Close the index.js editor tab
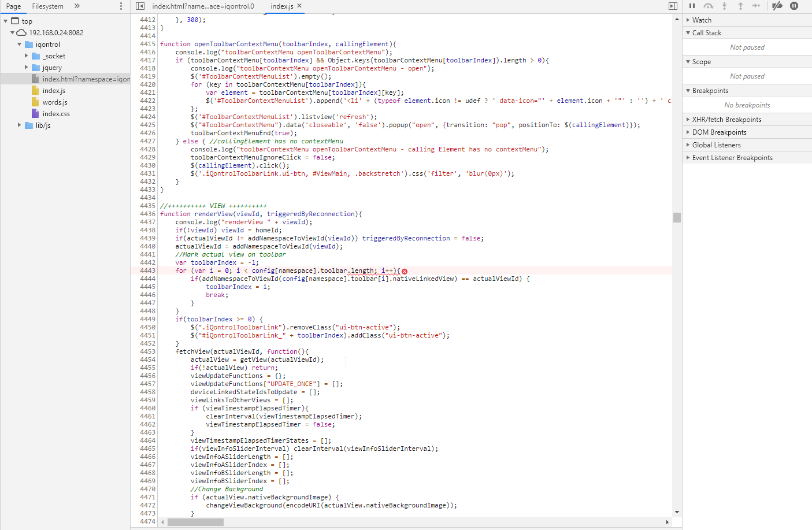The image size is (812, 530). tap(299, 6)
